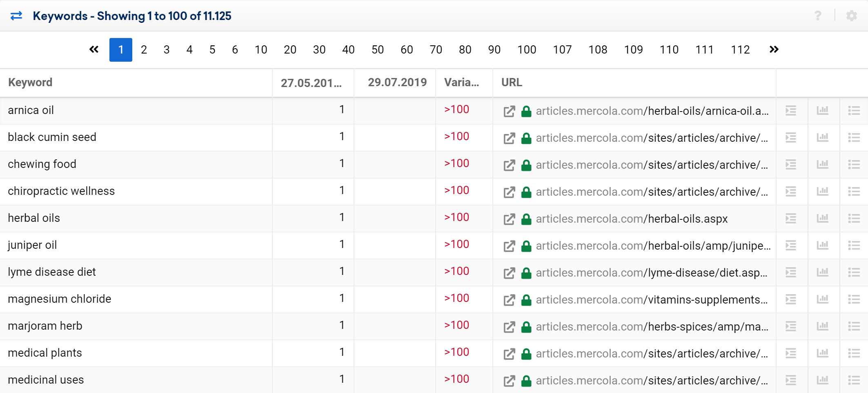Screen dimensions: 868x393
Task: Open external link icon for marjoram herb
Action: click(x=509, y=327)
